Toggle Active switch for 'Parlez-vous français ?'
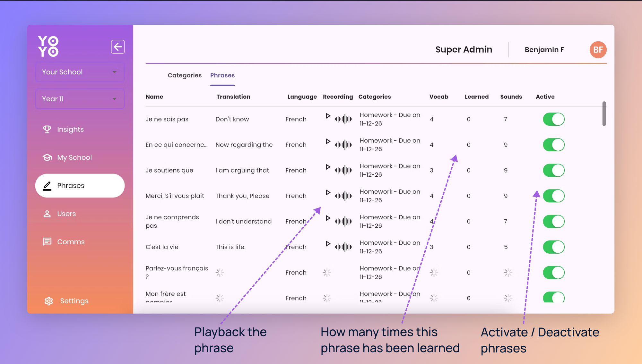The height and width of the screenshot is (364, 642). (553, 273)
